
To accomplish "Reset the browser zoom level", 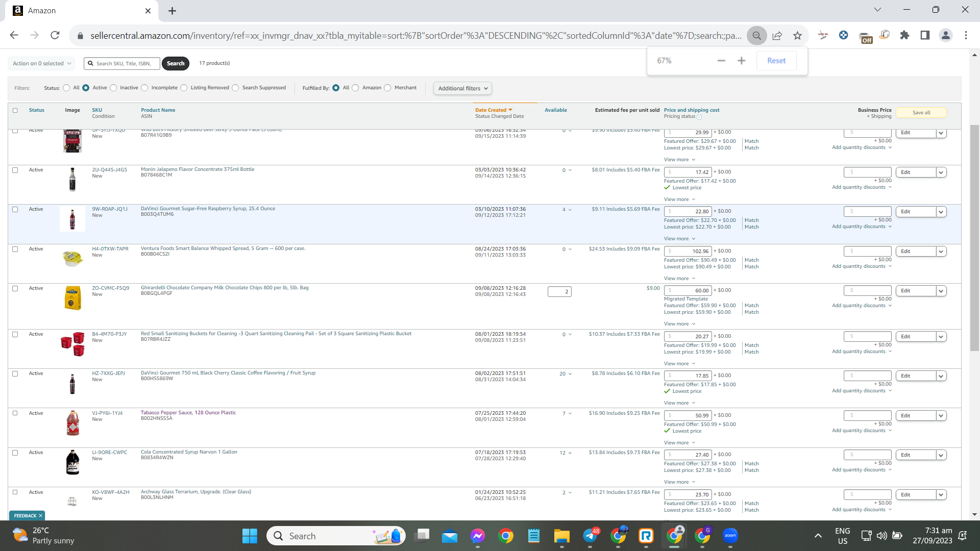I will (776, 61).
